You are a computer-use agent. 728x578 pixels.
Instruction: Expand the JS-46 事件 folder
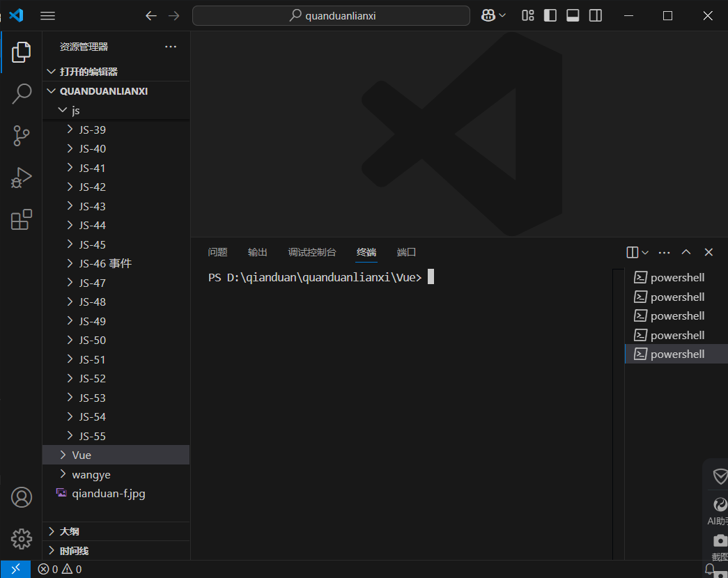70,263
